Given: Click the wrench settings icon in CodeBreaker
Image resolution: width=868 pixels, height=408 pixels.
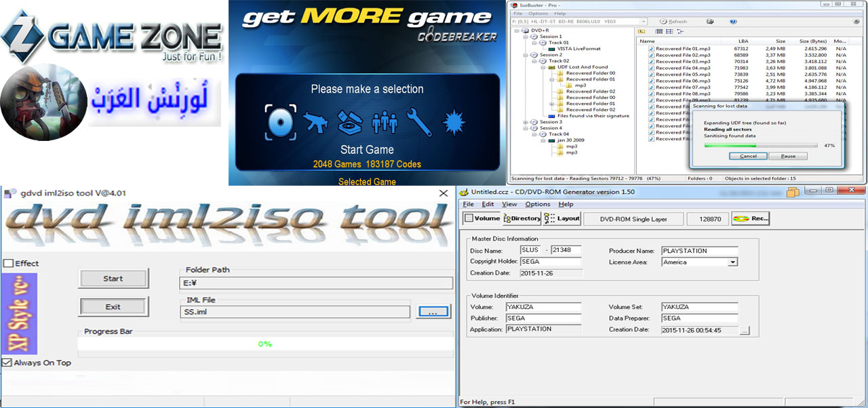Looking at the screenshot, I should pos(419,121).
